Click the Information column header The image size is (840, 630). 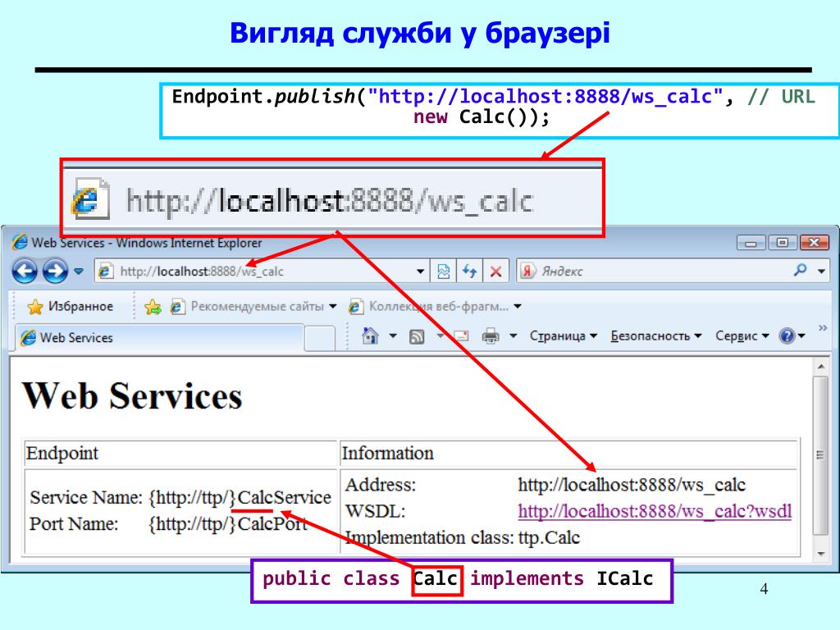tap(387, 453)
